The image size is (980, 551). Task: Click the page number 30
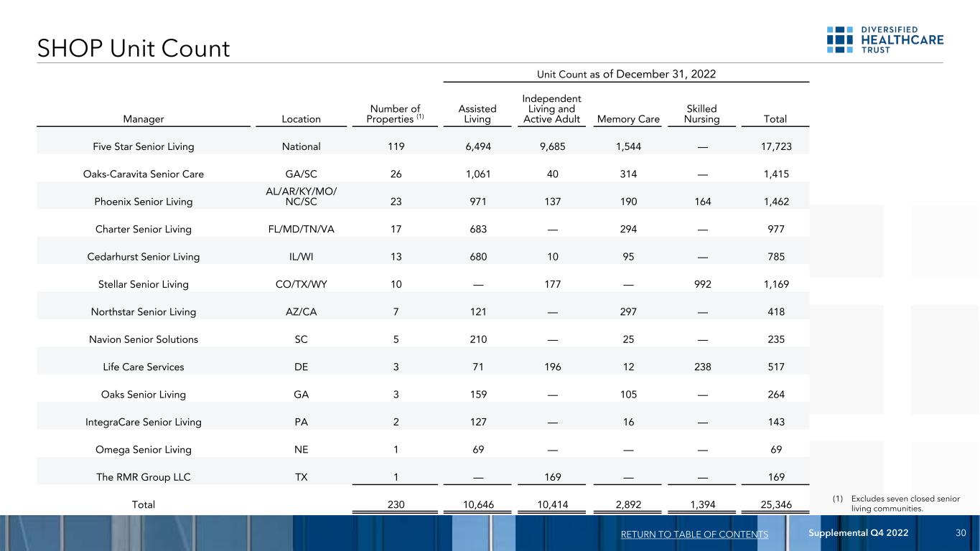(962, 533)
